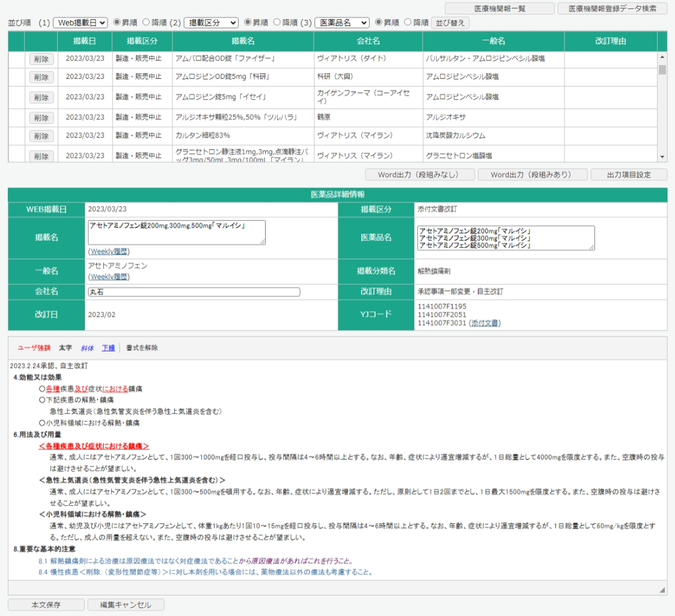Select 昇順 for sort key 2

pos(248,22)
